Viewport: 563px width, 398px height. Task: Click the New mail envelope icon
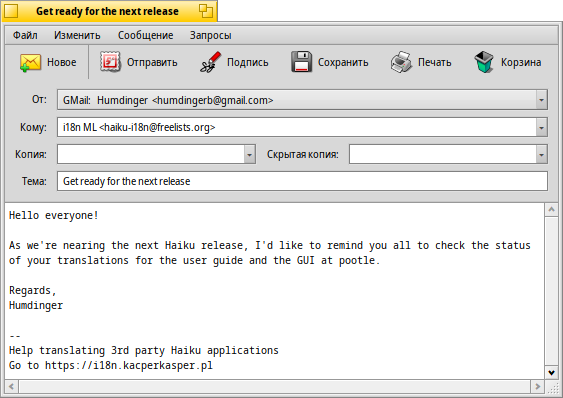point(30,63)
